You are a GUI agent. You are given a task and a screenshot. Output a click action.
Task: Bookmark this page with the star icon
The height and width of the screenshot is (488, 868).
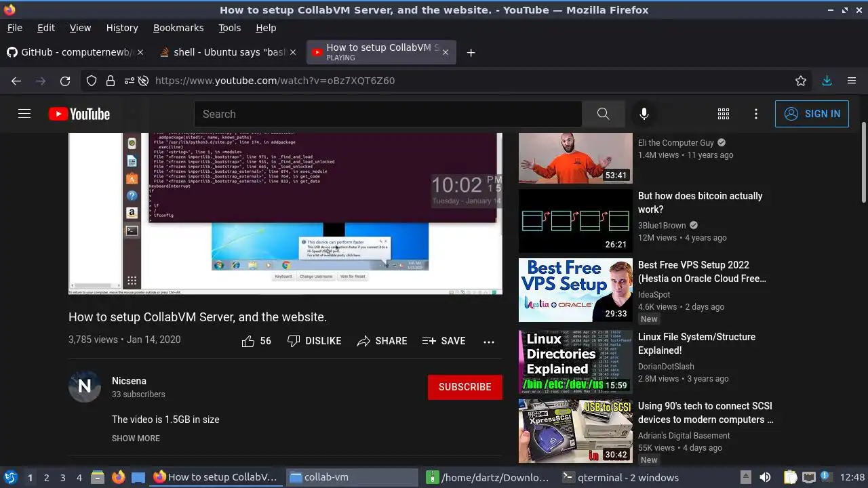coord(801,81)
